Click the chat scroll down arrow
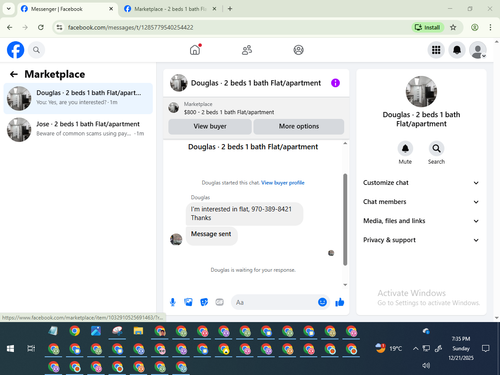 345,285
